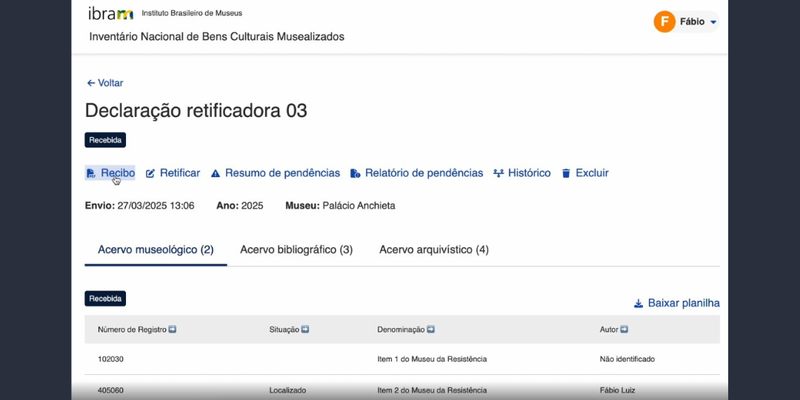Switch to the Acervo bibliográfico (3) tab
This screenshot has height=400, width=800.
296,250
